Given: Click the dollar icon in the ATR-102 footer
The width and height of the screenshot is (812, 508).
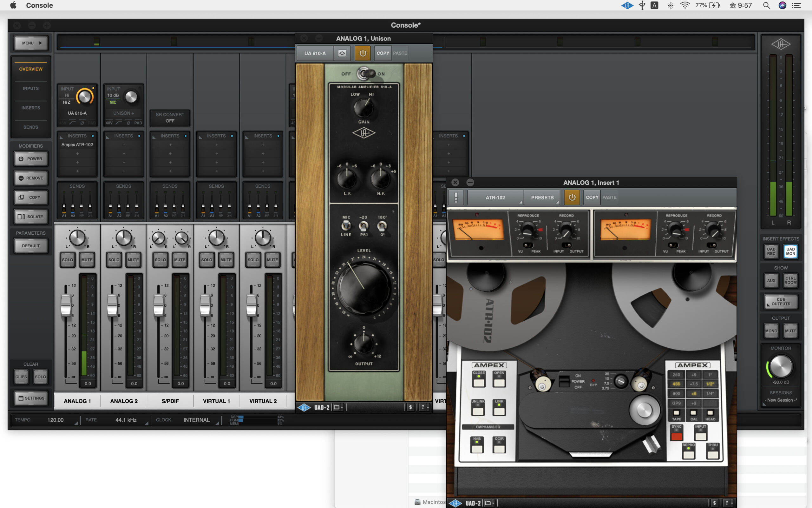Looking at the screenshot, I should 714,503.
